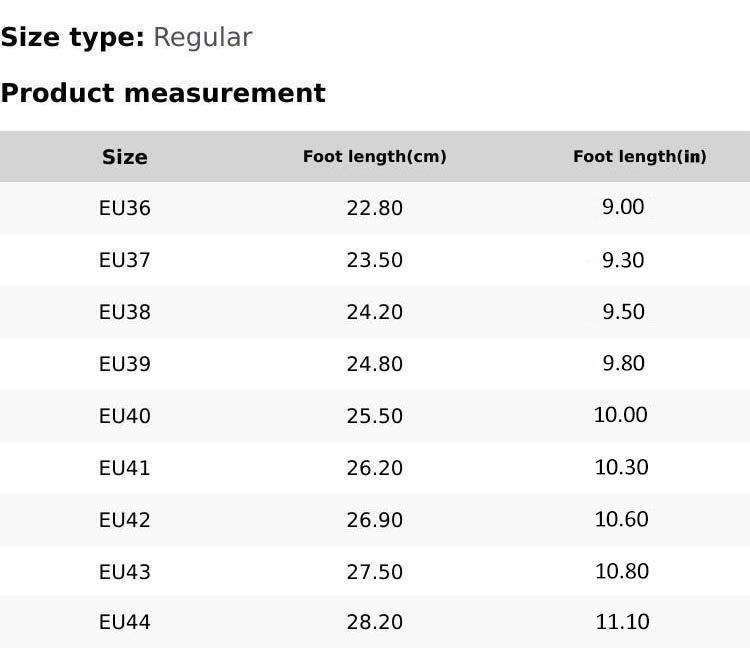Select the EU43 size row label
Viewport: 750px width, 664px height.
[x=125, y=572]
